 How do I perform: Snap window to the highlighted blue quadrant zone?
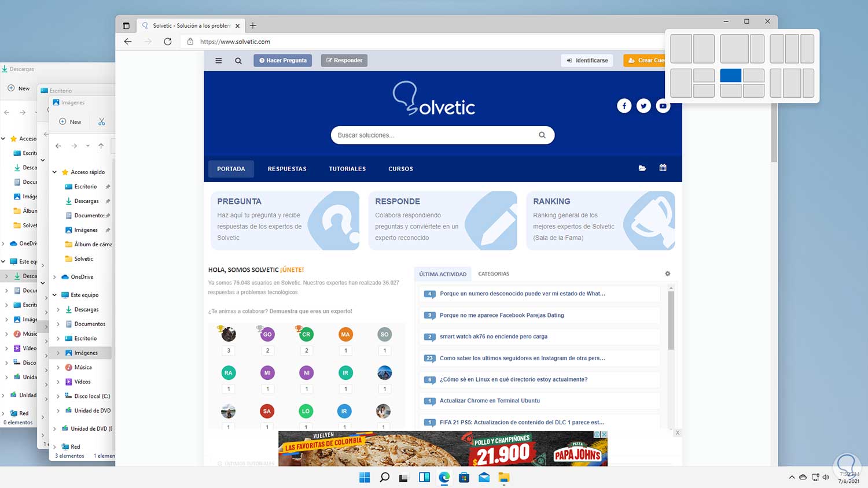coord(731,76)
